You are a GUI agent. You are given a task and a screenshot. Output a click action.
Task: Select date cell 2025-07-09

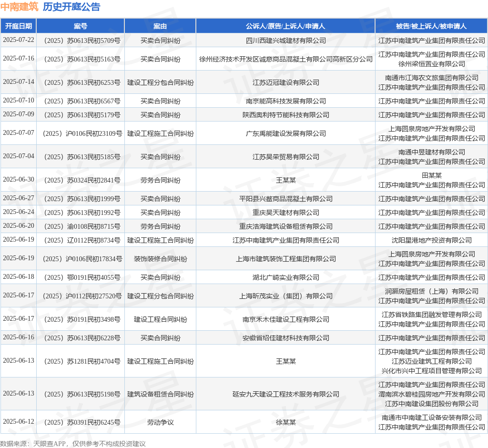point(19,114)
